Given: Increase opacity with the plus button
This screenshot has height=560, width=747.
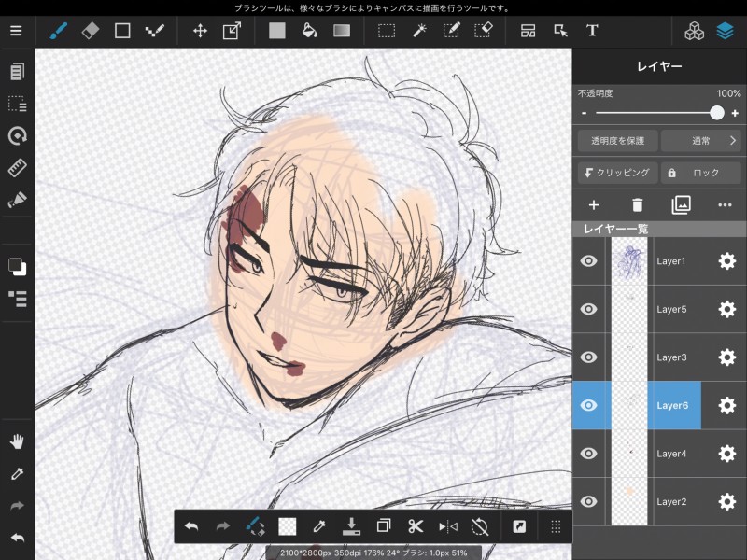Looking at the screenshot, I should coord(735,113).
